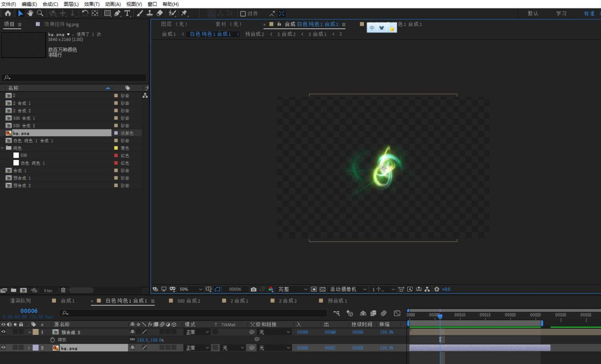Collapse the 预合成 2 layer properties
This screenshot has width=601, height=364.
29,332
